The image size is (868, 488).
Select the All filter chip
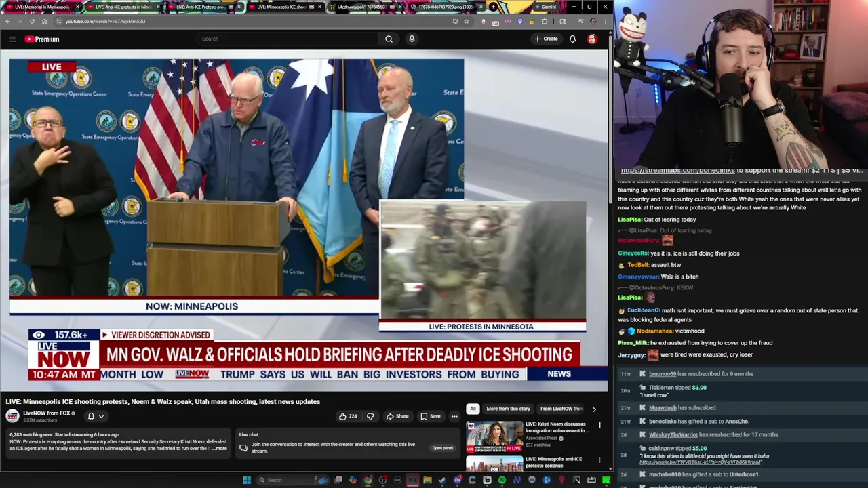473,409
